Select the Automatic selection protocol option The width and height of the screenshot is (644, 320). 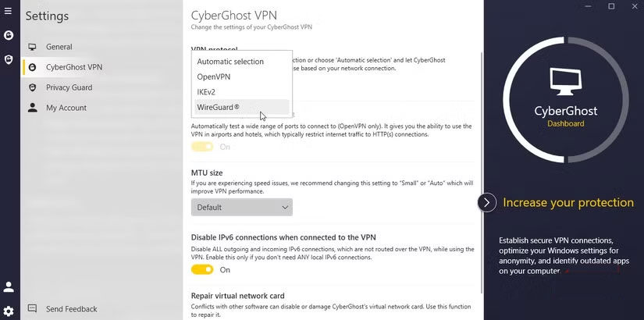click(230, 62)
